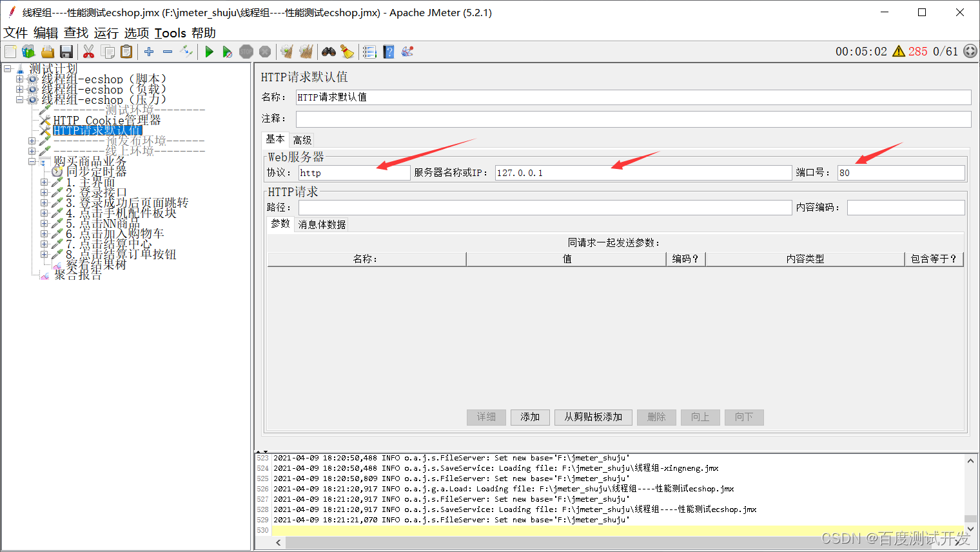The image size is (980, 552).
Task: Click the 端口号 field showing 80
Action: tap(901, 173)
